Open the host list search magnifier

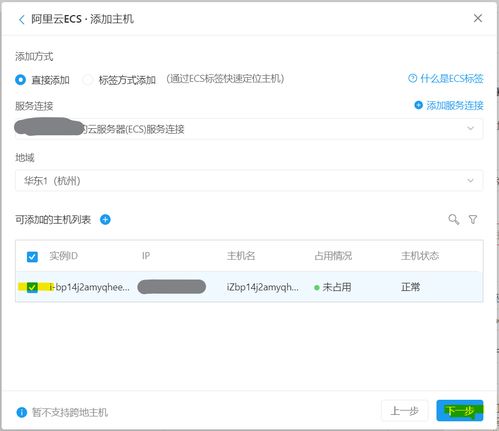click(x=454, y=220)
